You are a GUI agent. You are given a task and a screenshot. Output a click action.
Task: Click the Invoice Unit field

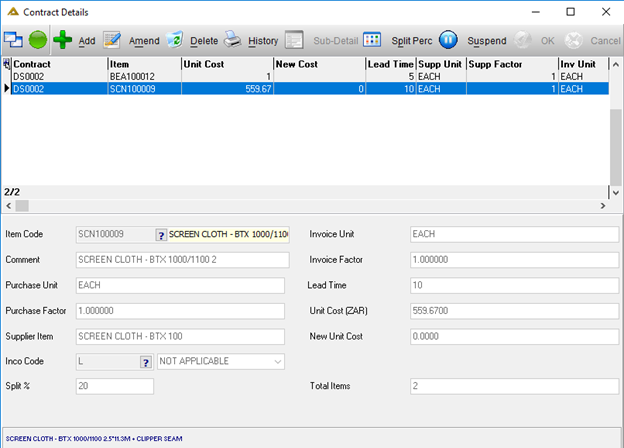point(515,234)
